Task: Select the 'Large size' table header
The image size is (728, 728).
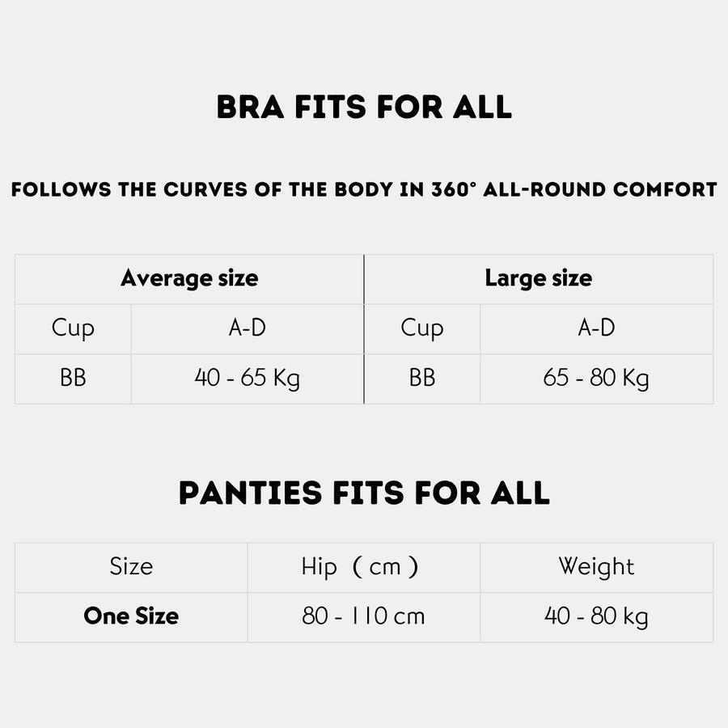Action: click(x=538, y=278)
